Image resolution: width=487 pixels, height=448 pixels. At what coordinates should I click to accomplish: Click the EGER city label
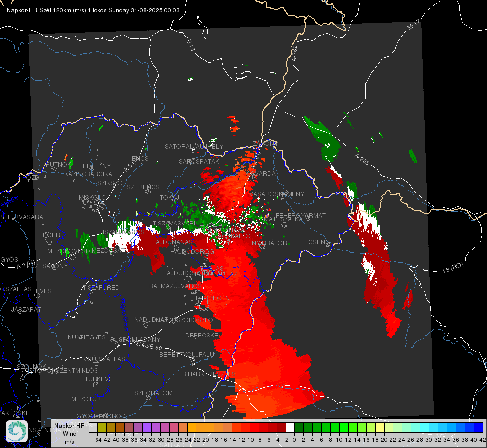pyautogui.click(x=52, y=235)
